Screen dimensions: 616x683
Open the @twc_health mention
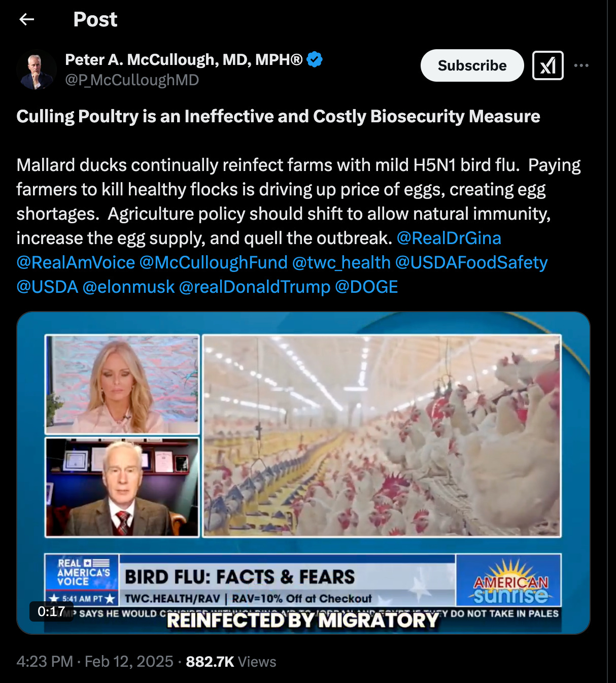pyautogui.click(x=341, y=262)
